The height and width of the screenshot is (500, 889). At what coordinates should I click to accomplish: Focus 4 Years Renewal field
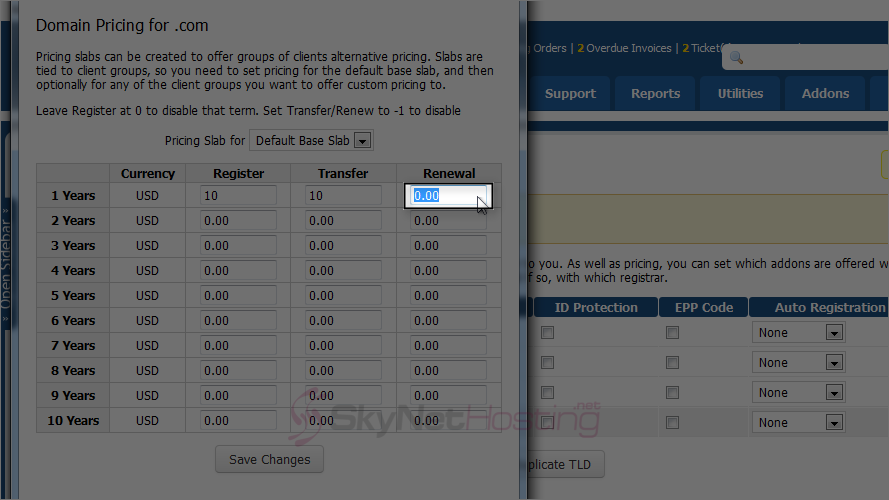click(448, 270)
